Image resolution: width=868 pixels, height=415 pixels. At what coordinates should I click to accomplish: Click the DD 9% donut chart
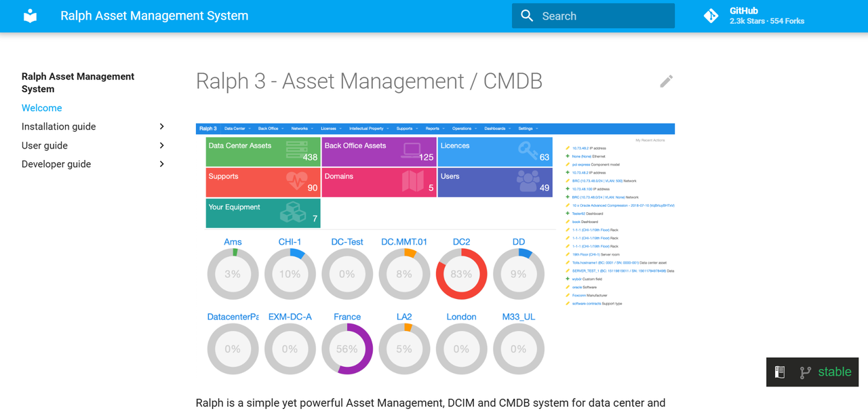[518, 274]
